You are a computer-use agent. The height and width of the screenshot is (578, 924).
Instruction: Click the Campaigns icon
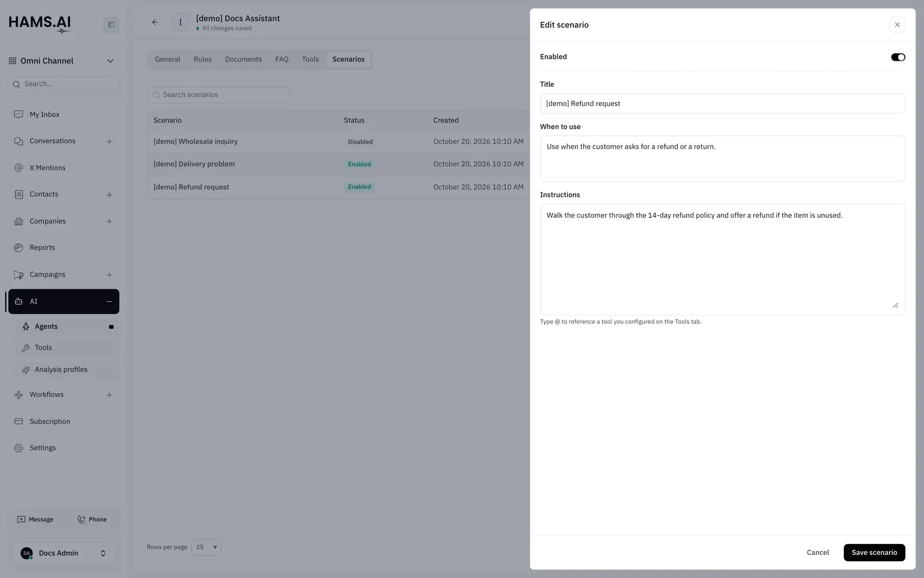18,275
